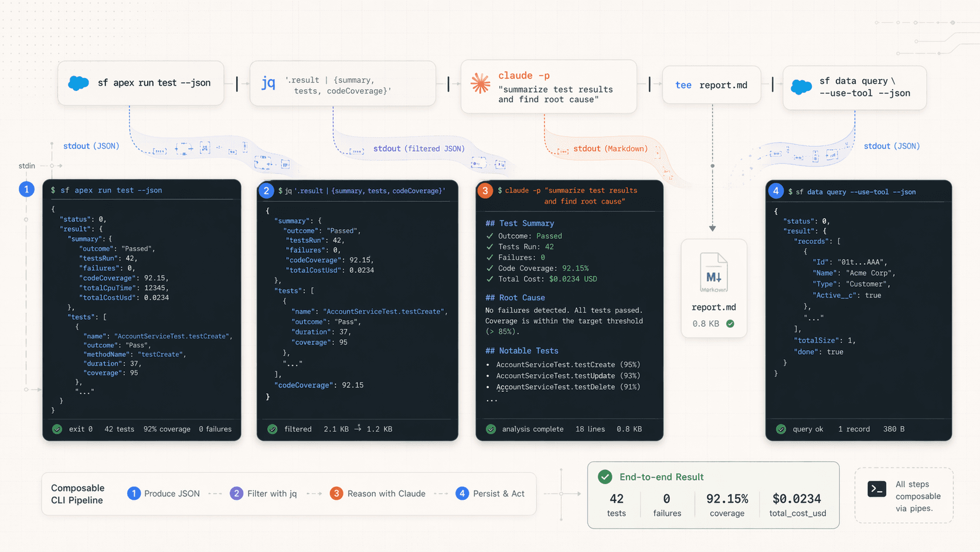
Task: Click the numbered badge 3 on the Claude terminal
Action: coord(485,191)
